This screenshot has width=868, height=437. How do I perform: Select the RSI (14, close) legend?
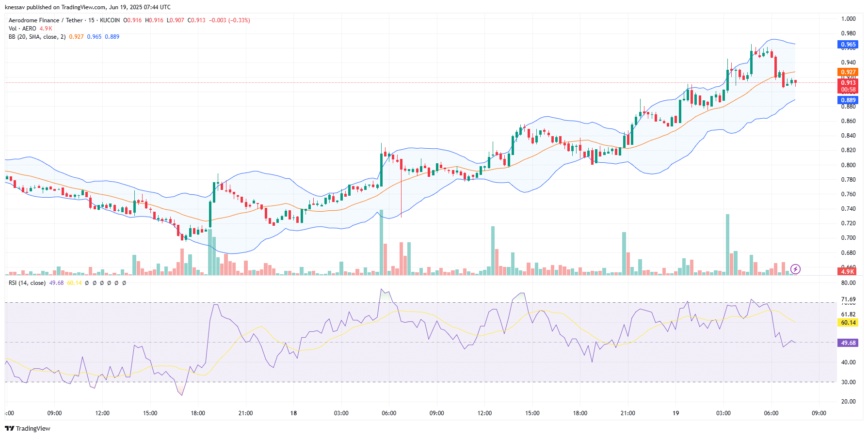(27, 283)
